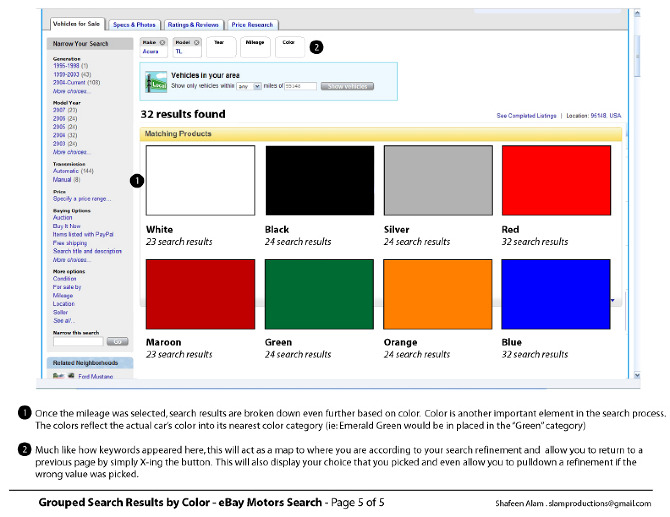Click the Matching Products header bar
The image size is (670, 517).
381,134
